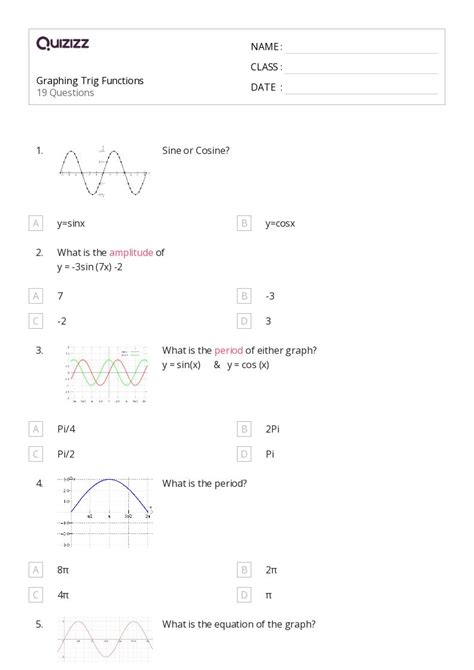This screenshot has width=474, height=670.
Task: Open the question 1 sine wave graph
Action: tap(103, 172)
